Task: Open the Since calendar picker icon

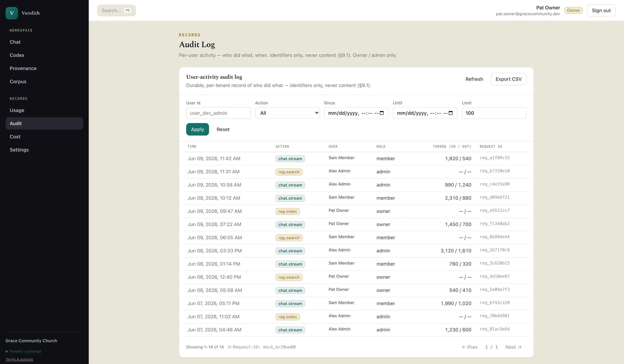Action: click(x=382, y=113)
